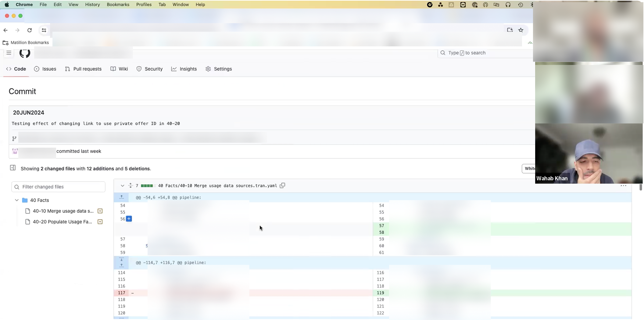Click the Time Machine menu bar icon
This screenshot has width=644, height=320.
(x=521, y=5)
